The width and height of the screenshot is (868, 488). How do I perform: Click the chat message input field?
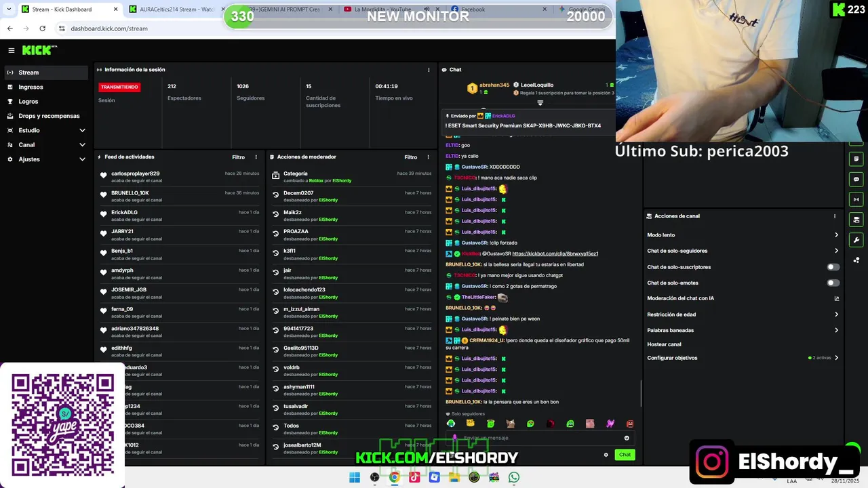(x=540, y=438)
